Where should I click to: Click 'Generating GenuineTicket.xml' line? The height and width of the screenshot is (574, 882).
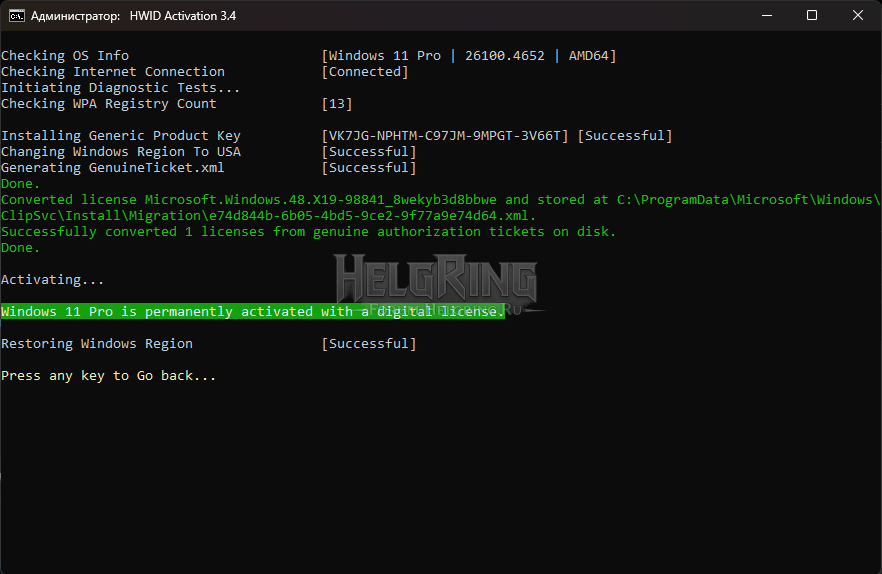[x=112, y=168]
